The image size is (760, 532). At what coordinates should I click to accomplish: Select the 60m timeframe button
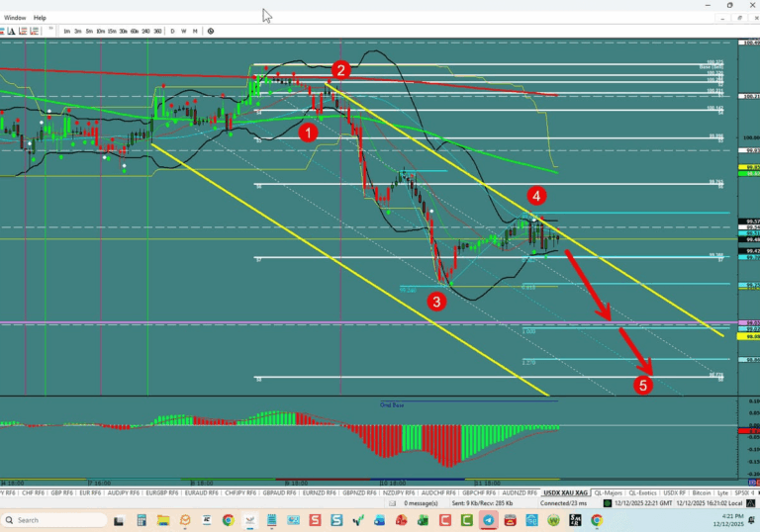135,31
